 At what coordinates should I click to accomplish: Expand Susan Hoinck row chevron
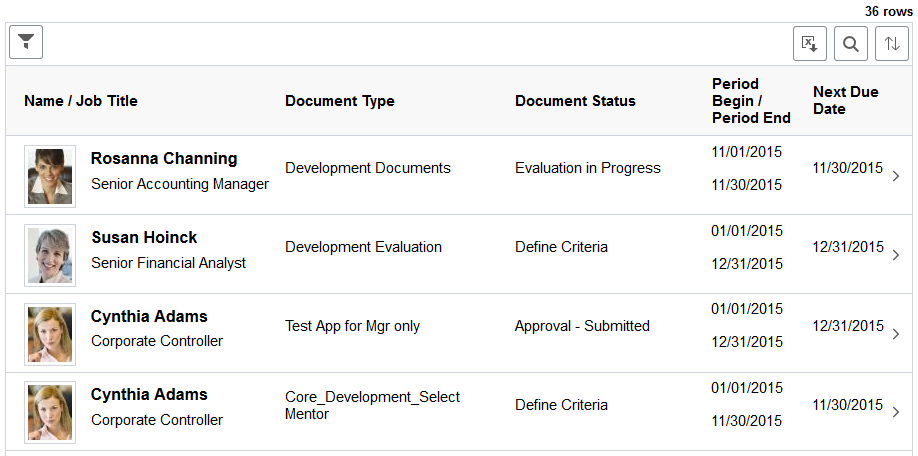click(x=896, y=255)
